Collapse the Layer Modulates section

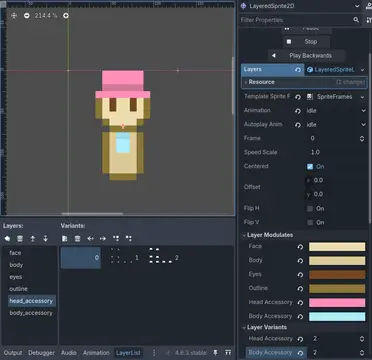304,235
